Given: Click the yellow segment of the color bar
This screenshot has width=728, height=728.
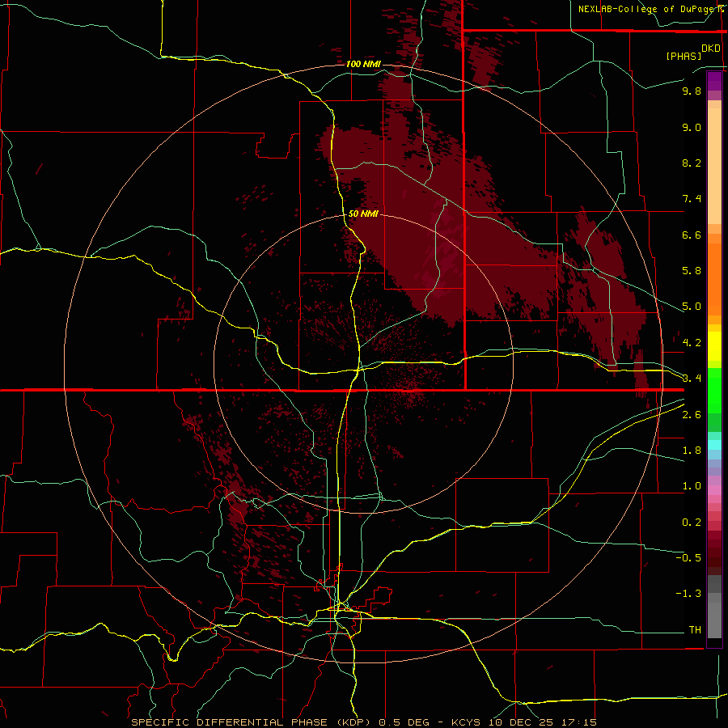Looking at the screenshot, I should (714, 346).
